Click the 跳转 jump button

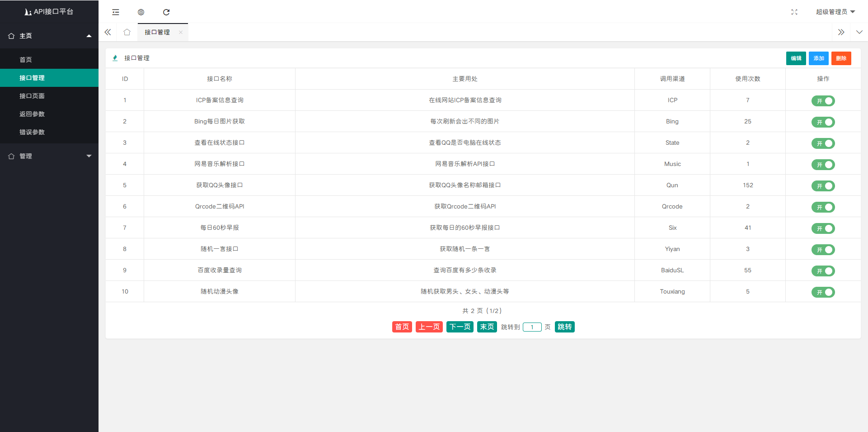click(565, 327)
